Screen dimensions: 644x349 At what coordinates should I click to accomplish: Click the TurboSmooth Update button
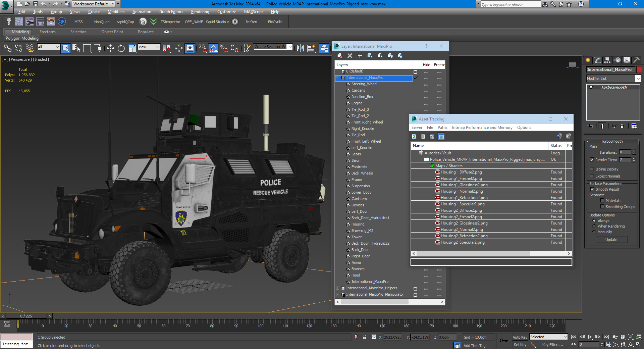click(611, 240)
